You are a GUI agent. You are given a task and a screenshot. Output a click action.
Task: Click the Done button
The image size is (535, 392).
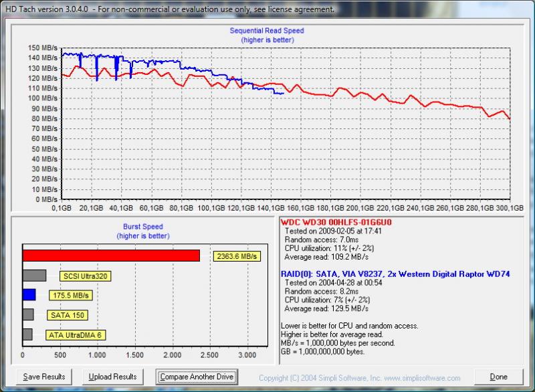pos(498,377)
